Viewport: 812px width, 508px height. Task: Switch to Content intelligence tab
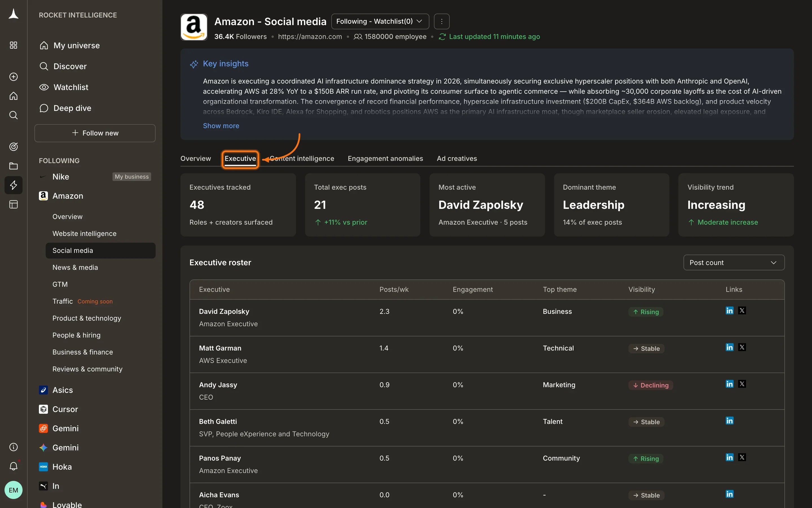[302, 159]
